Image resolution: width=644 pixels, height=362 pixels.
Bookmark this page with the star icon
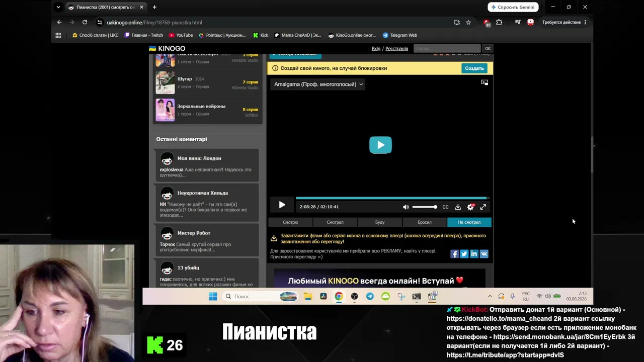468,22
